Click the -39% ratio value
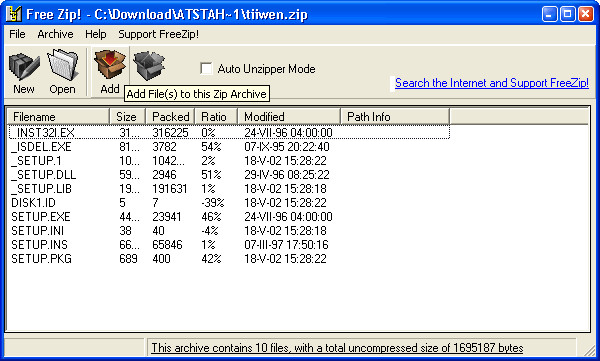The height and width of the screenshot is (361, 600). click(213, 203)
